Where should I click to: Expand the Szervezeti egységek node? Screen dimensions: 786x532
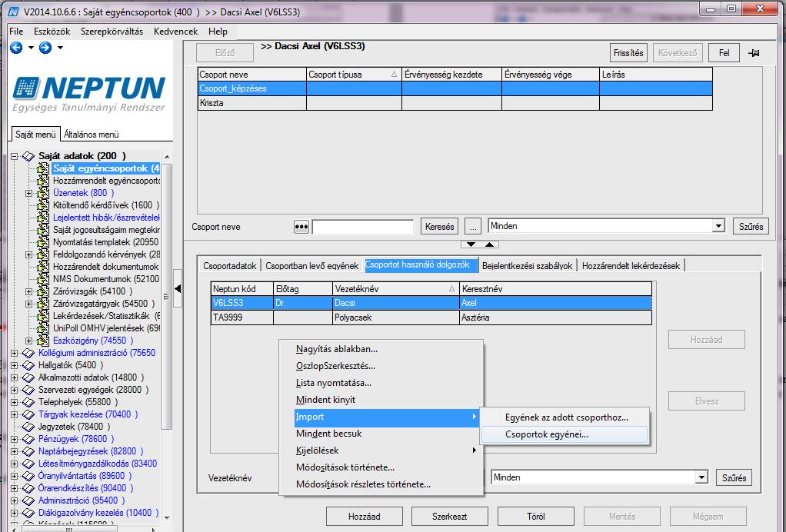click(14, 391)
